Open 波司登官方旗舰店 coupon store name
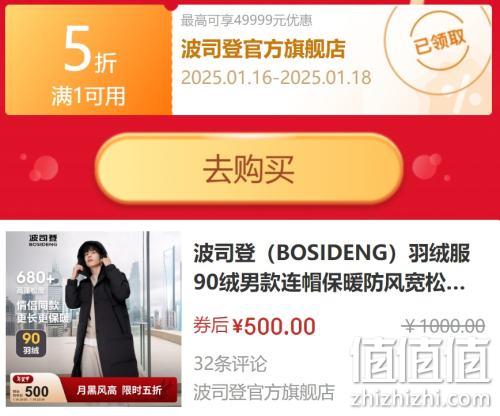This screenshot has width=500, height=416. pos(263,49)
